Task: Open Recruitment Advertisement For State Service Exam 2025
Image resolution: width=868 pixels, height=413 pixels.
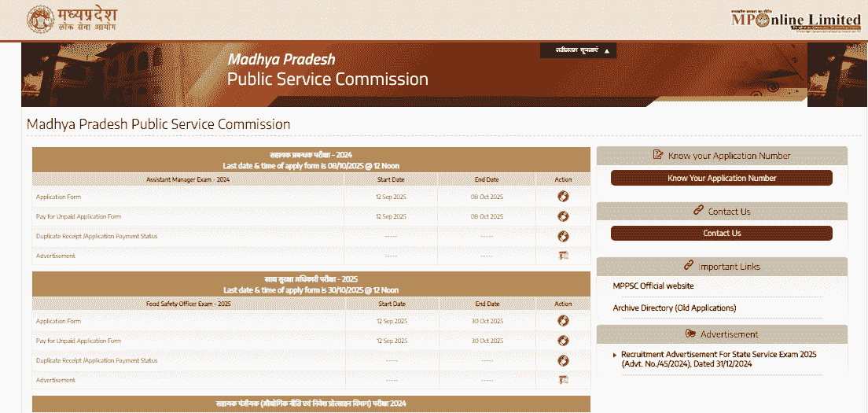Action: point(719,359)
